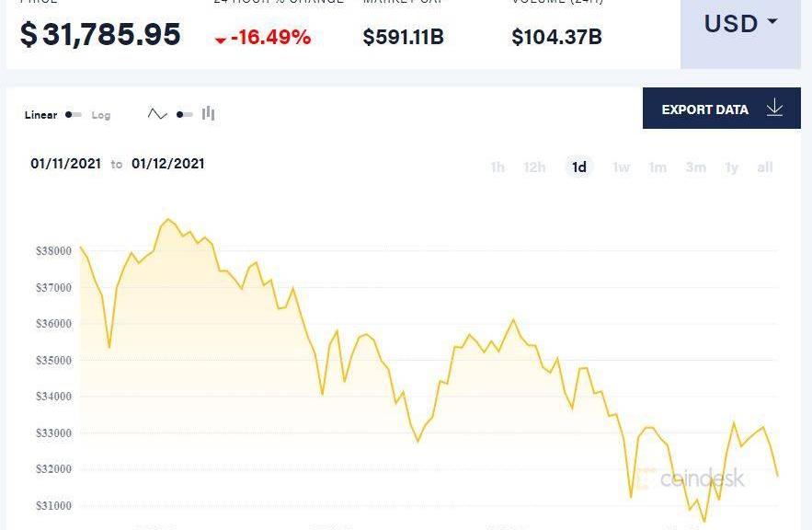Click the red 24-hour change down arrow
The width and height of the screenshot is (812, 530).
pyautogui.click(x=220, y=40)
